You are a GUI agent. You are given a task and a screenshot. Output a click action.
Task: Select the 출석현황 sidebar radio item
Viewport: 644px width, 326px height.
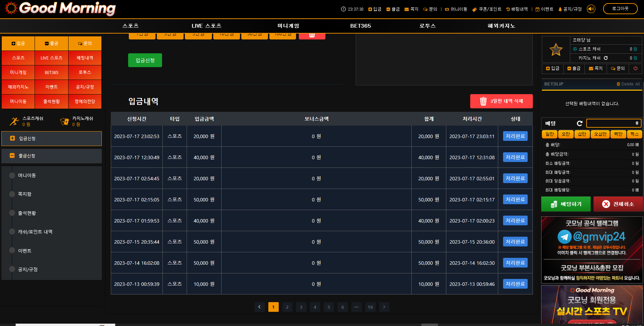pos(12,213)
